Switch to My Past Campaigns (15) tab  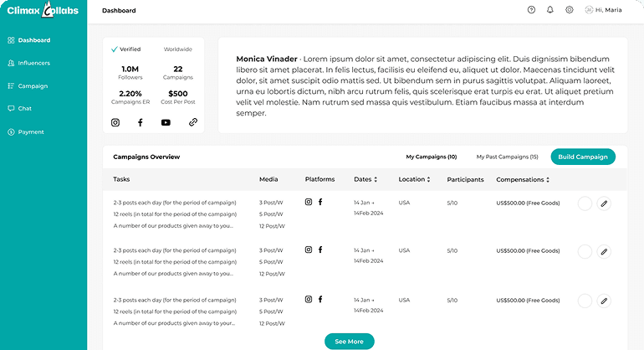click(507, 157)
